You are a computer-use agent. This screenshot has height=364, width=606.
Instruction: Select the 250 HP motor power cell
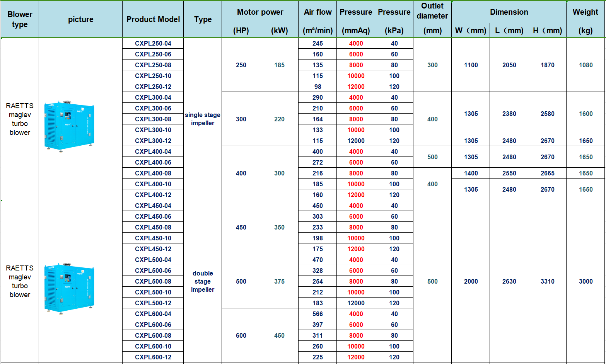click(x=241, y=65)
